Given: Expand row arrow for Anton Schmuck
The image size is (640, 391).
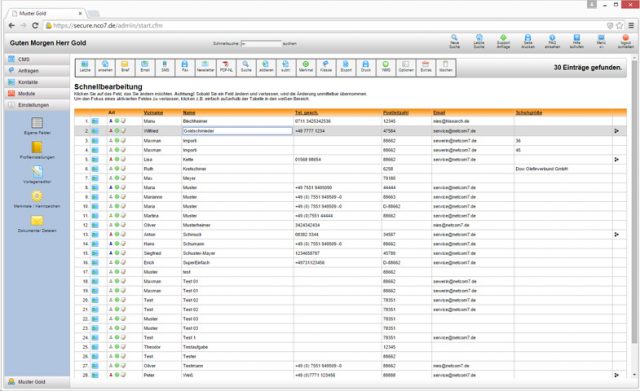Looking at the screenshot, I should [616, 234].
